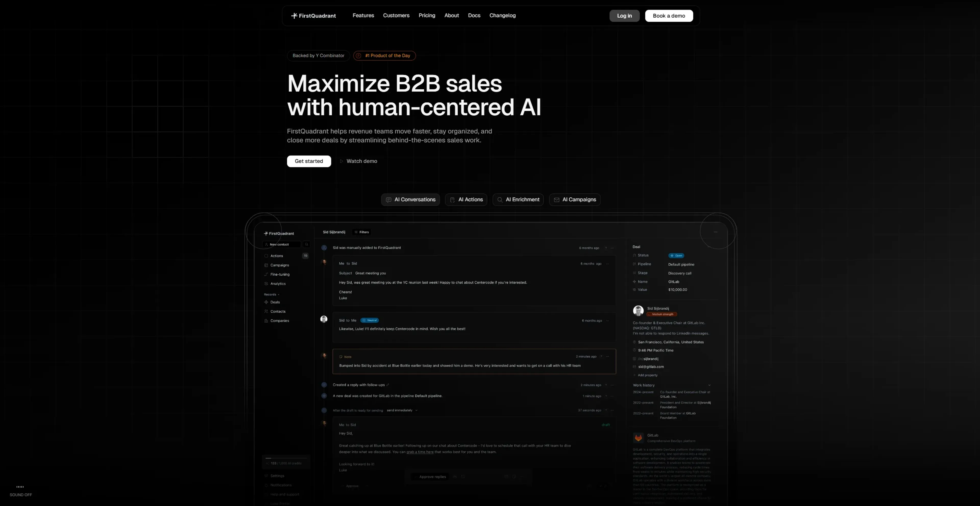Open Campaigns in the sidebar
The height and width of the screenshot is (506, 980).
[x=280, y=265]
